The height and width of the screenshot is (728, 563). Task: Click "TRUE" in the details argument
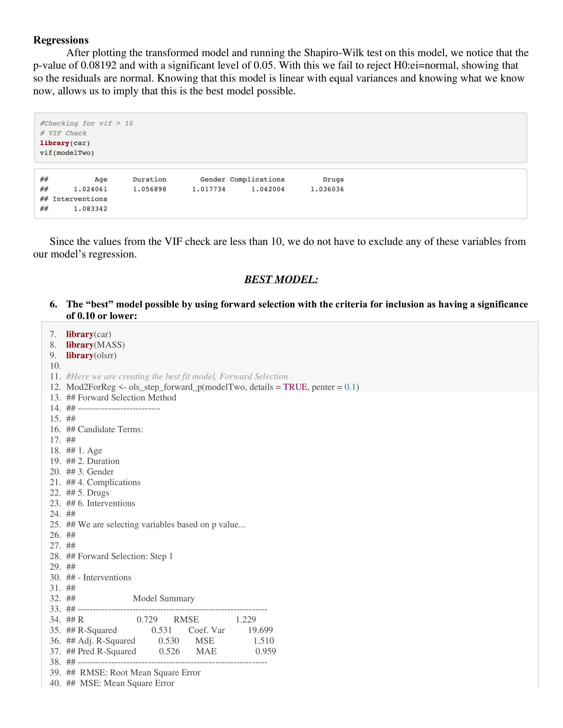point(295,387)
